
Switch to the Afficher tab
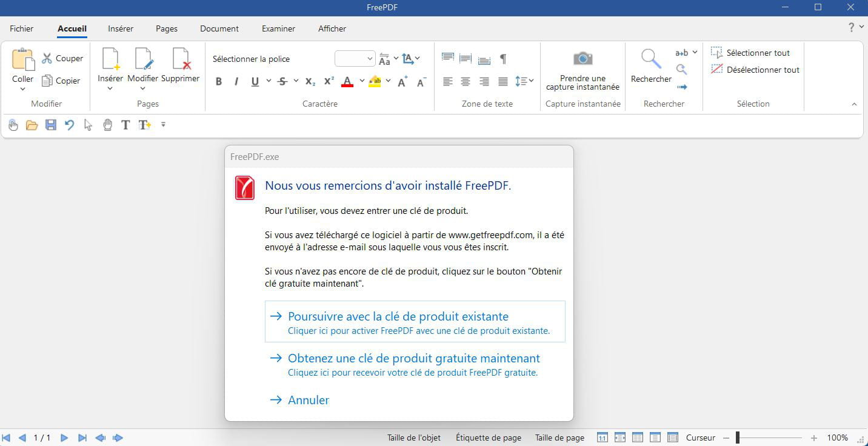(x=332, y=28)
